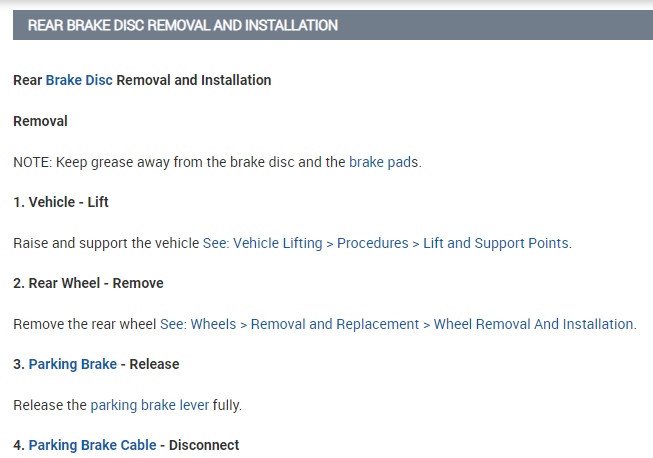Click the brake link in the NOTE line
The width and height of the screenshot is (653, 458).
(366, 161)
